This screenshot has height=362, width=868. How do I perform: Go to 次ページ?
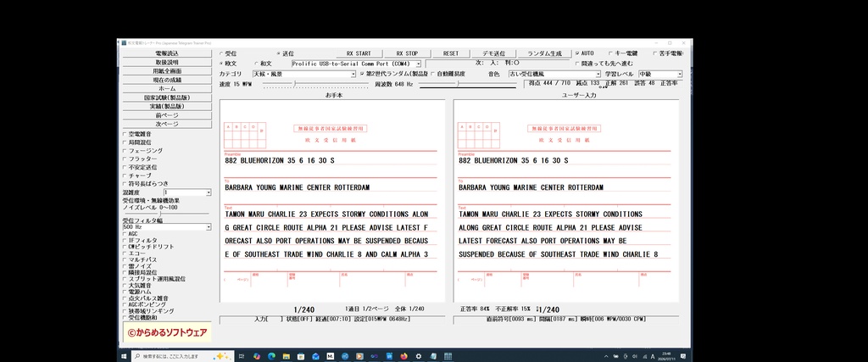click(167, 124)
